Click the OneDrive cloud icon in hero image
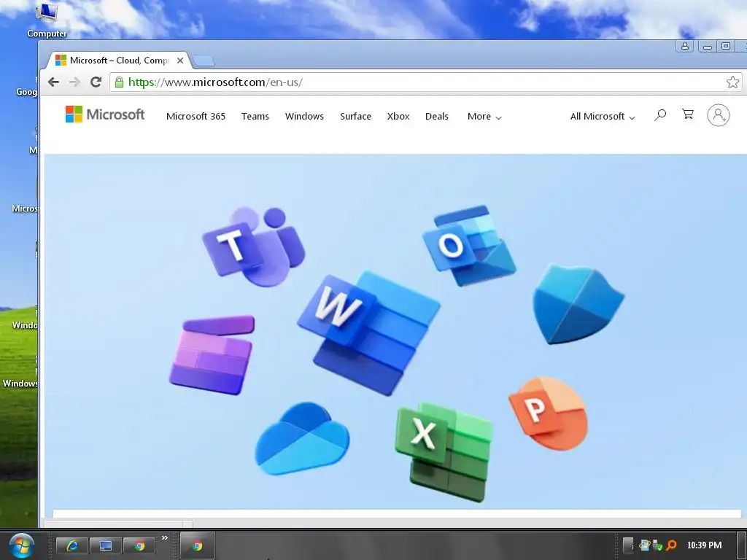The width and height of the screenshot is (747, 560). (x=302, y=439)
